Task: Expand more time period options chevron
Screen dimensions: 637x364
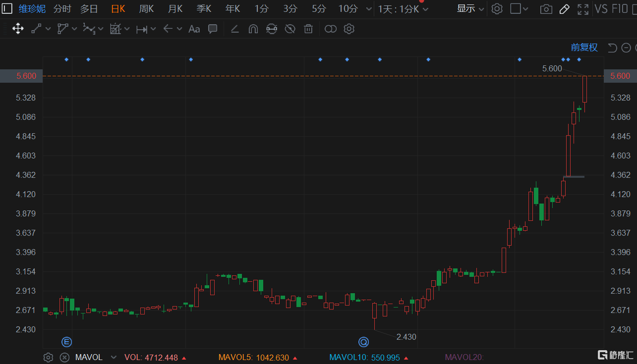Action: (368, 9)
